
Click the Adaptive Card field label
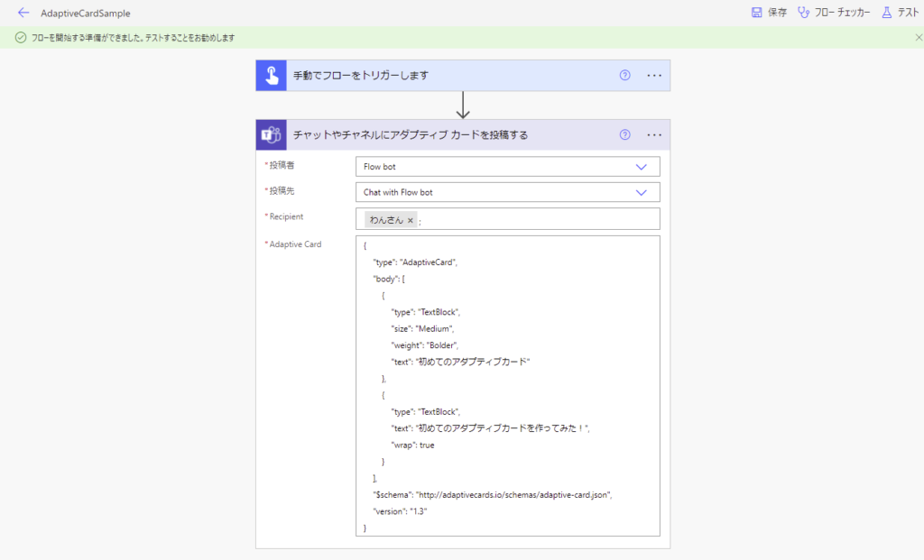tap(295, 244)
